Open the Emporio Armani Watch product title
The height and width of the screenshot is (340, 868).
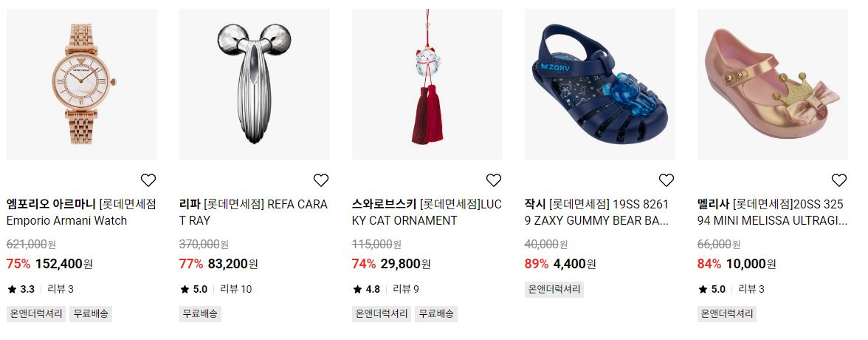[x=82, y=212]
